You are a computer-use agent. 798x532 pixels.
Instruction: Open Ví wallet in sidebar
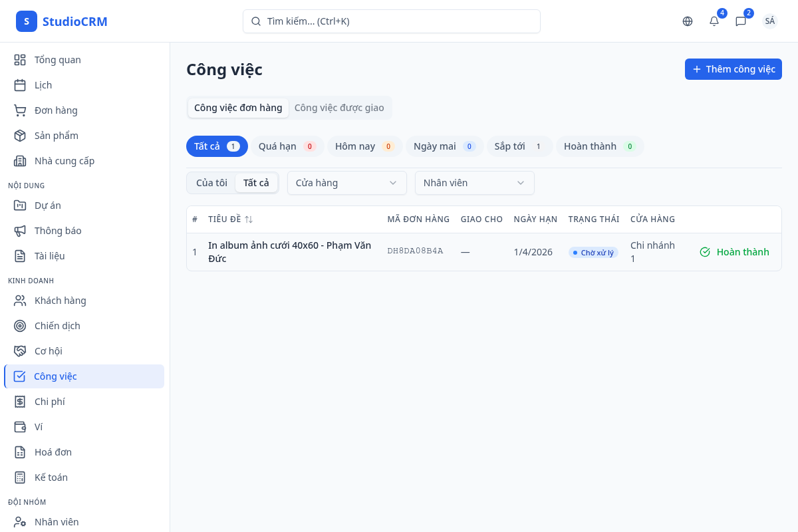(x=39, y=427)
